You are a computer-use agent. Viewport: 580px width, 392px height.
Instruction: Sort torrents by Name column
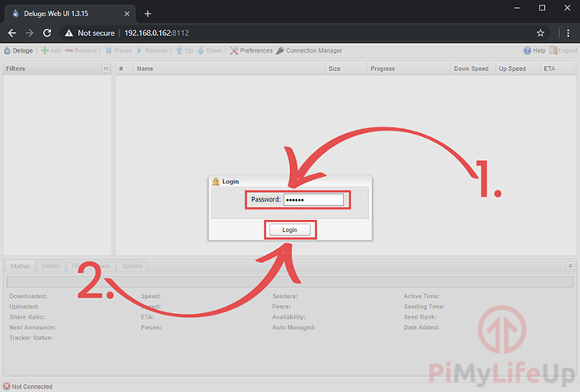(x=229, y=69)
